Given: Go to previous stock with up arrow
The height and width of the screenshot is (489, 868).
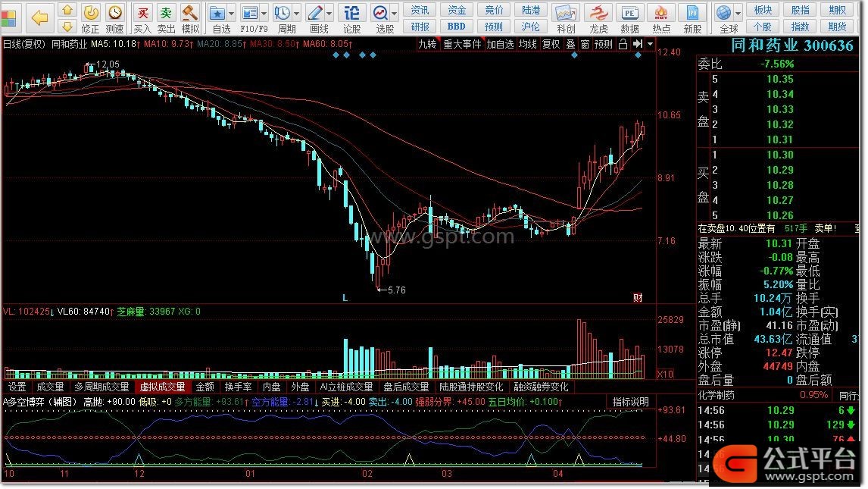Looking at the screenshot, I should (67, 10).
